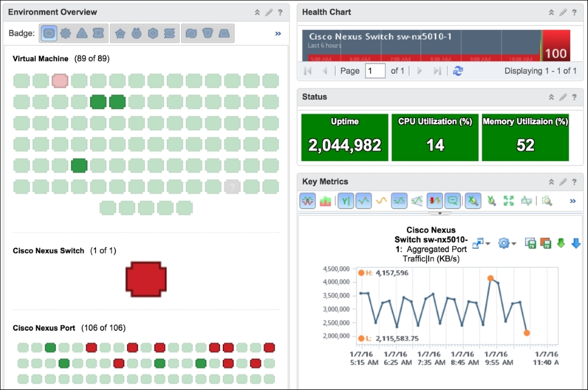The width and height of the screenshot is (588, 390).
Task: Toggle the orange trend line icon
Action: 382,201
